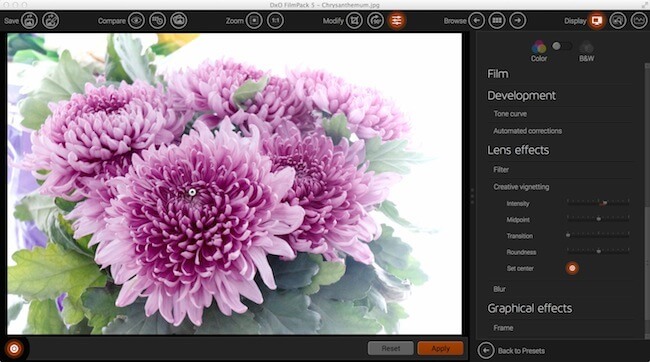The height and width of the screenshot is (362, 650).
Task: Adjust the vignetting Intensity slider
Action: point(598,203)
